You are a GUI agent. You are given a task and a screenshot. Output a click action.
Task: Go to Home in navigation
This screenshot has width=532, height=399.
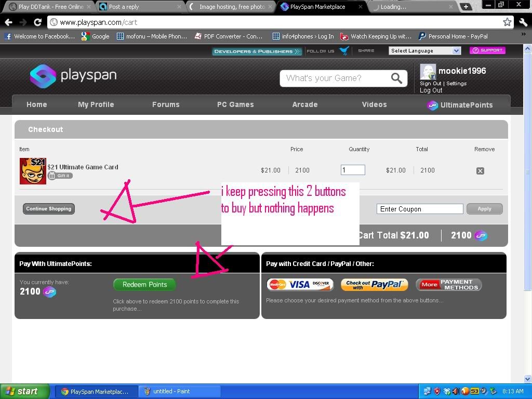point(37,104)
